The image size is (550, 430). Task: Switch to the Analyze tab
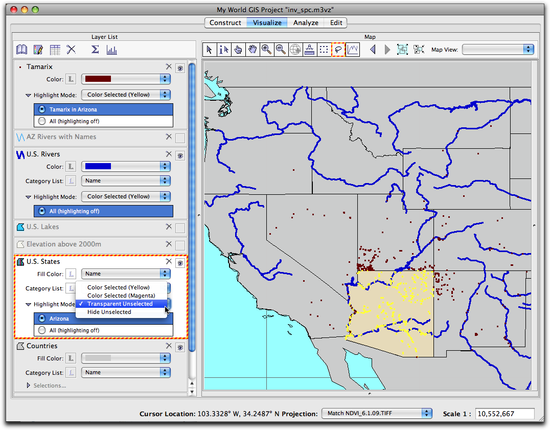(306, 23)
